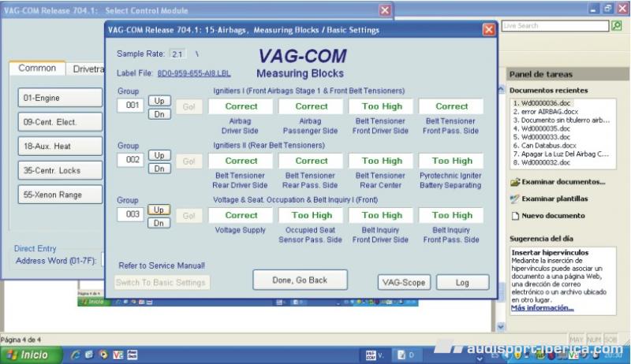Open the 35-Centr. Locks module
Image resolution: width=631 pixels, height=364 pixels.
(x=60, y=170)
